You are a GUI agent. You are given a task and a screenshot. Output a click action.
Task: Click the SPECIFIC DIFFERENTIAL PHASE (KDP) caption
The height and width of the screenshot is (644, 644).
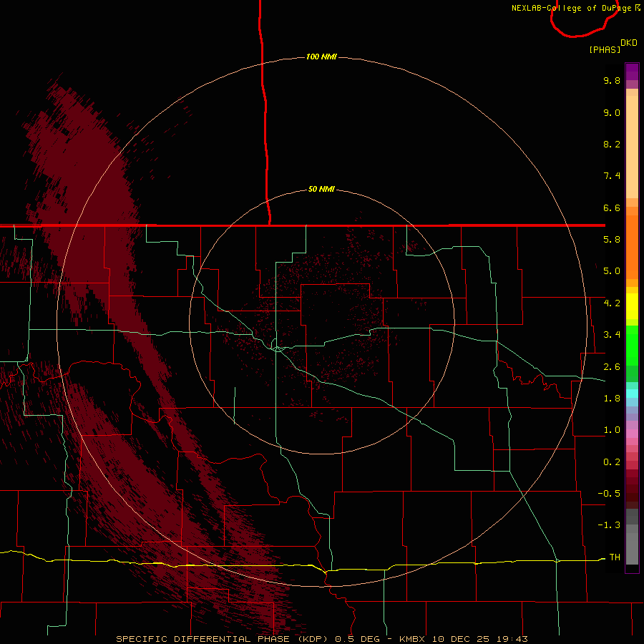click(x=222, y=639)
